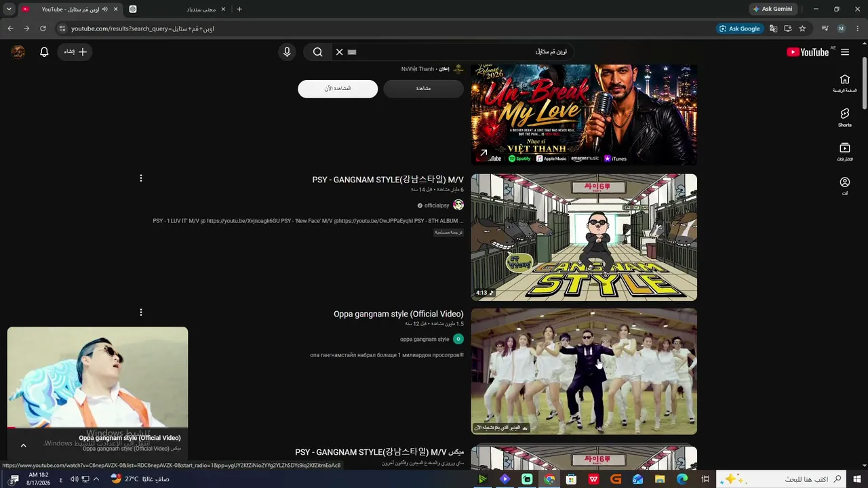The image size is (868, 488).
Task: Open the Chrome three-dot menu
Action: click(x=858, y=28)
